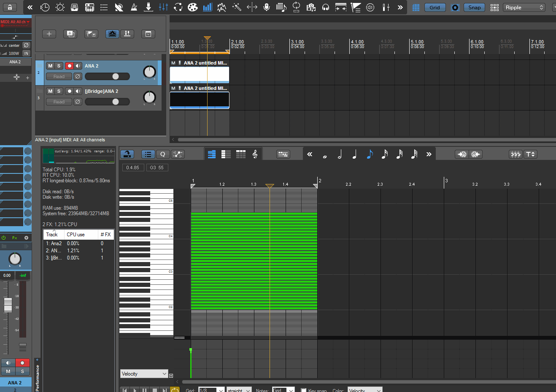Screen dimensions: 556x392
Task: Click the add track plus icon
Action: pyautogui.click(x=49, y=34)
